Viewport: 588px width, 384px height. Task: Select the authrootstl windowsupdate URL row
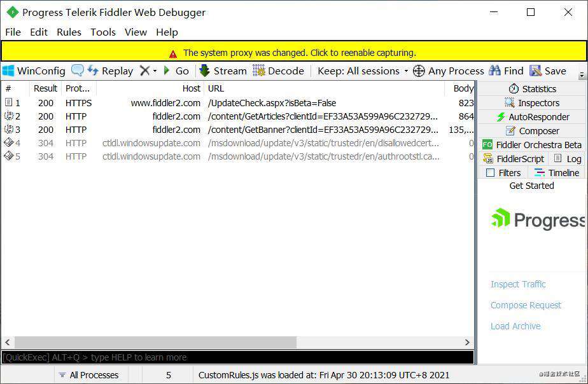(x=324, y=156)
